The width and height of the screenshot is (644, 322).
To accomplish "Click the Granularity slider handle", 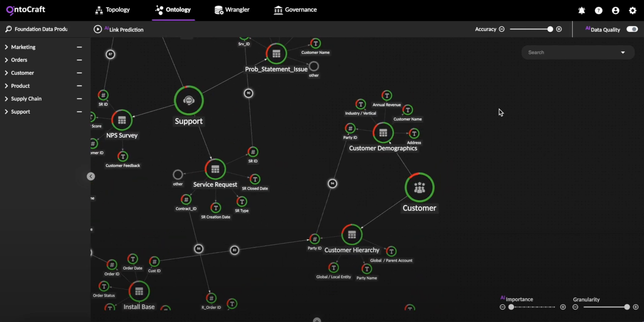I will click(627, 307).
